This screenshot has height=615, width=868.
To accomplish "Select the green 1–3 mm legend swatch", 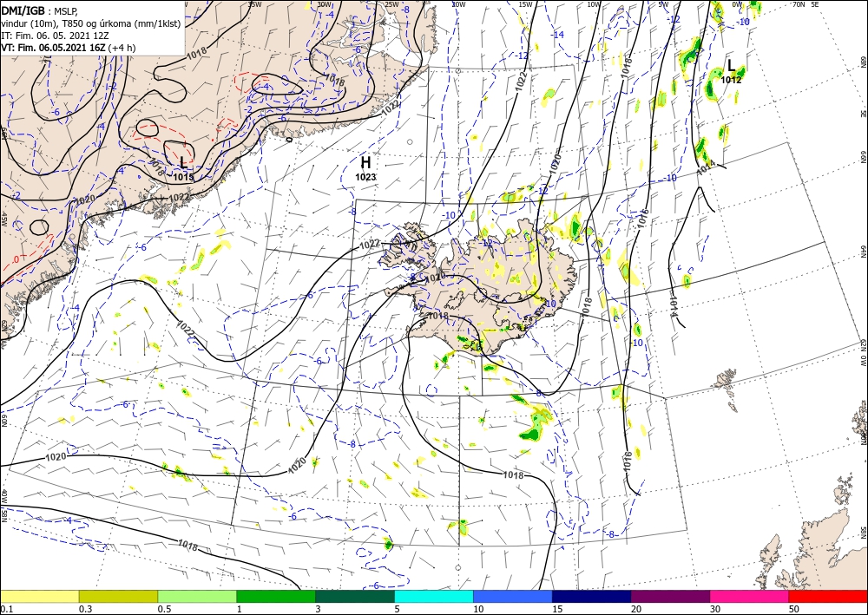I will (x=276, y=596).
